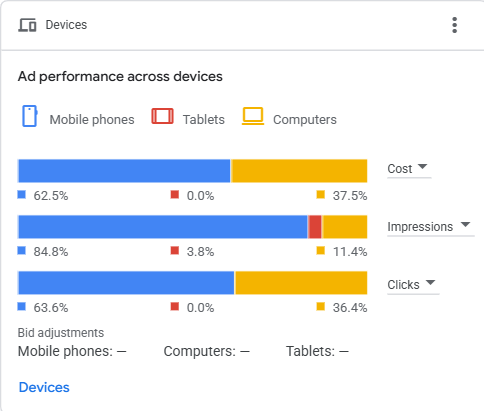Click the Devices card header icon
Viewport: 484px width, 411px height.
tap(27, 25)
